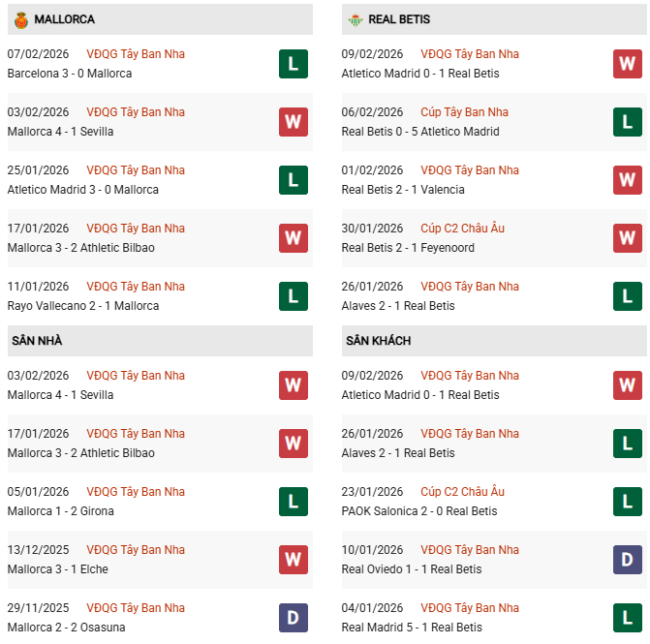Click the L badge for Mallorca 1 - 2 Girona
The width and height of the screenshot is (650, 644).
point(294,502)
